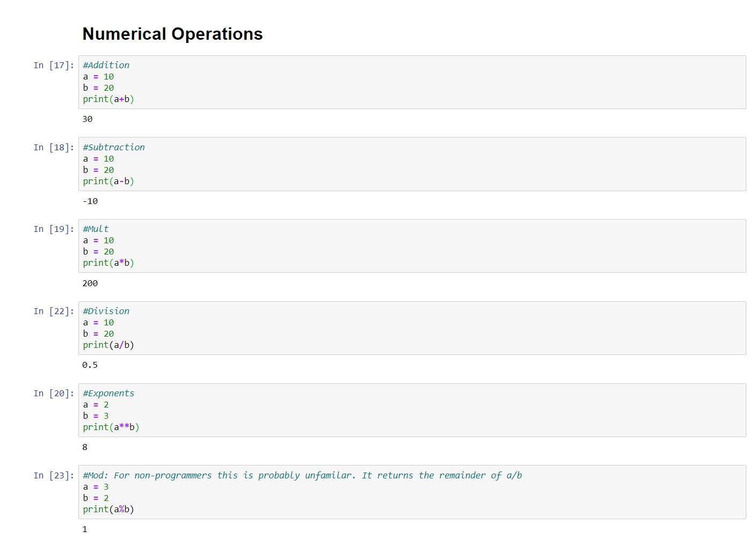
Task: Click 'b = 2' in Mod cell
Action: (x=96, y=498)
